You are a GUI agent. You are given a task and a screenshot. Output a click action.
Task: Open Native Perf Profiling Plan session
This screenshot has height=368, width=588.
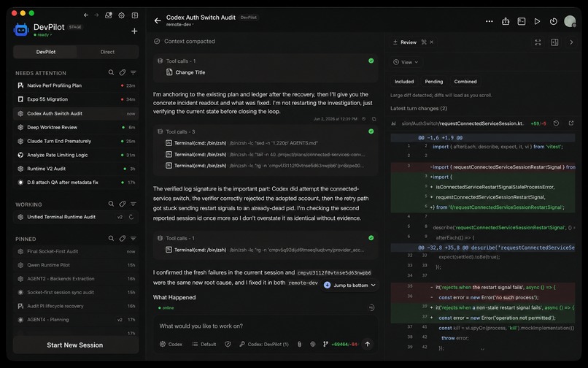tap(76, 85)
